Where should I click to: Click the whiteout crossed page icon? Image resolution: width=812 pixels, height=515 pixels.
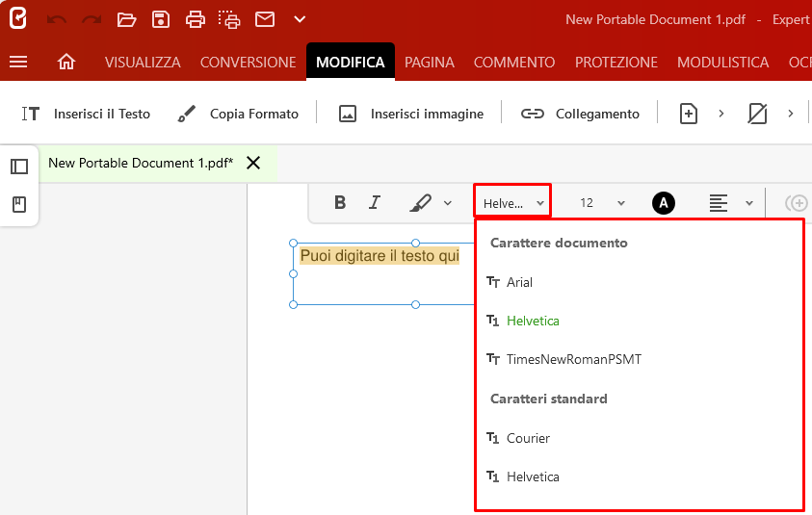(758, 114)
